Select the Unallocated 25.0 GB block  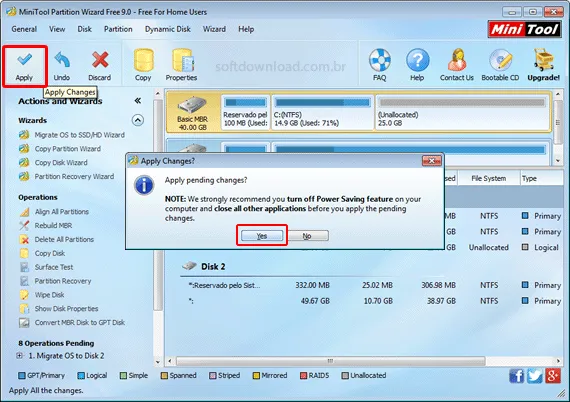(x=462, y=112)
